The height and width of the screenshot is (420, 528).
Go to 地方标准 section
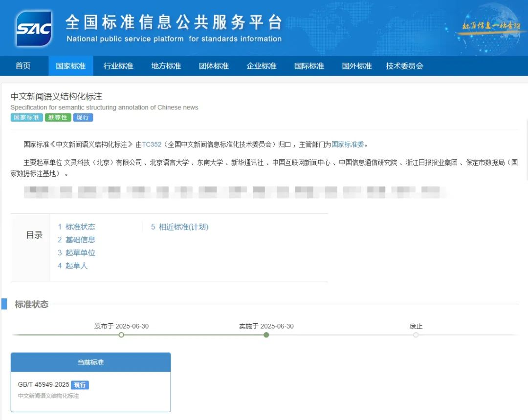(166, 66)
